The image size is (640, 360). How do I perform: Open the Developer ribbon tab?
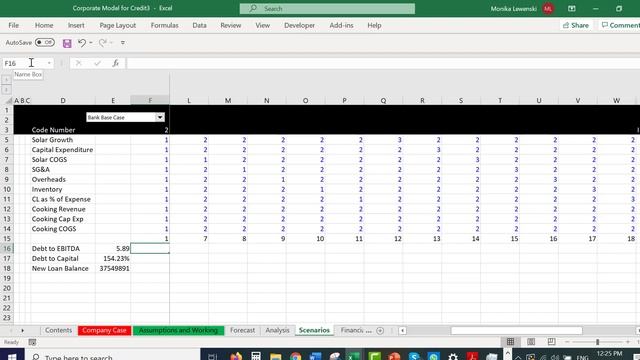coord(299,25)
